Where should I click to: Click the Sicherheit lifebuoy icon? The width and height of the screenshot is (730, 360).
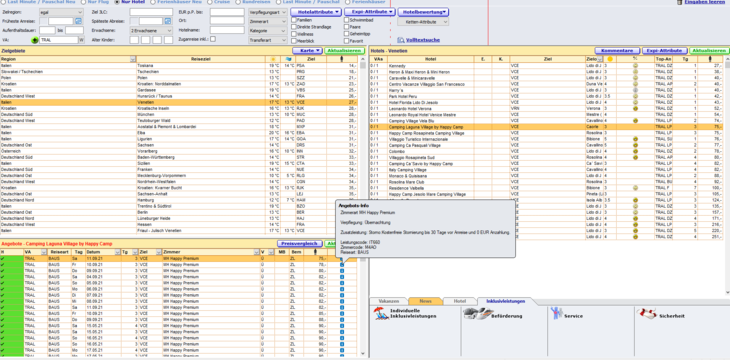coord(646,313)
